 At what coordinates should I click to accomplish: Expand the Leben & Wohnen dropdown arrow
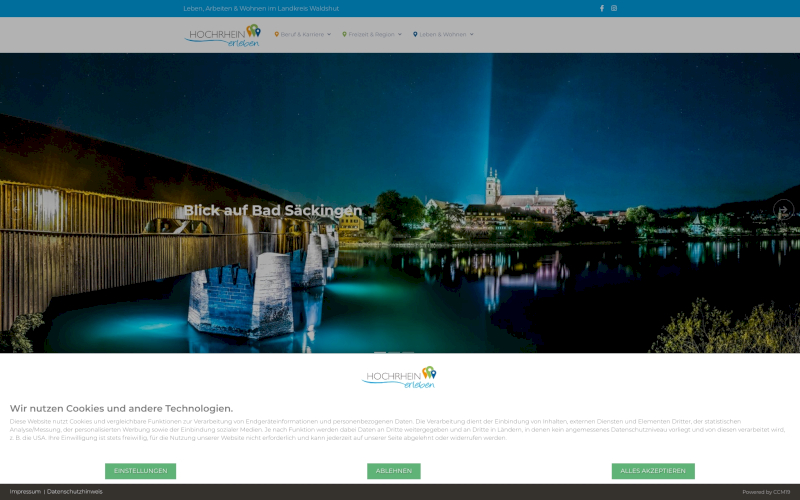pyautogui.click(x=472, y=34)
